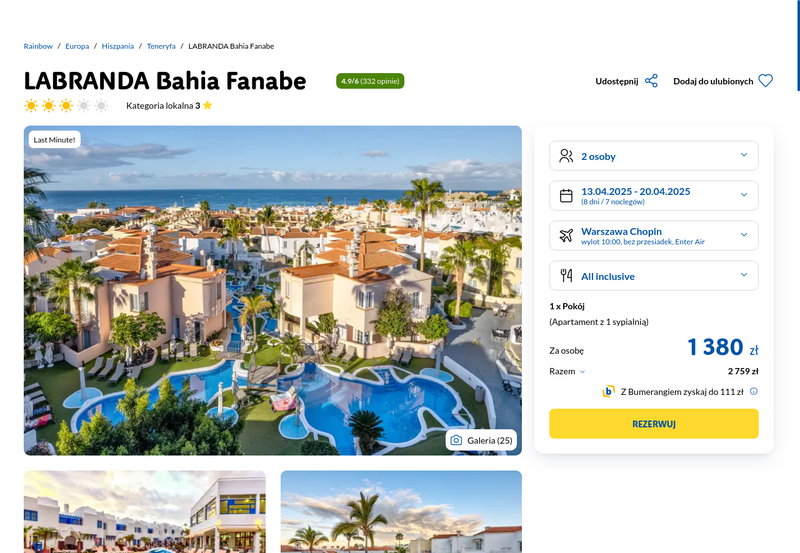
Task: Go to Hiszpania in the breadcrumb
Action: pyautogui.click(x=117, y=46)
